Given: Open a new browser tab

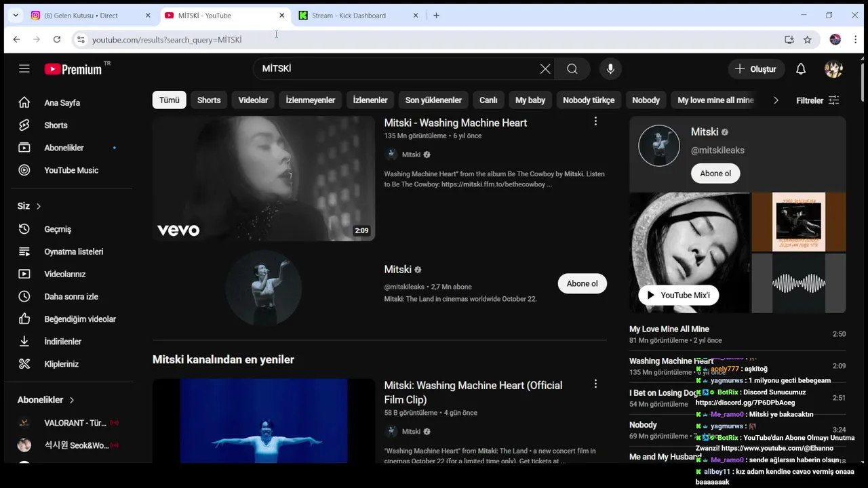Looking at the screenshot, I should 436,16.
